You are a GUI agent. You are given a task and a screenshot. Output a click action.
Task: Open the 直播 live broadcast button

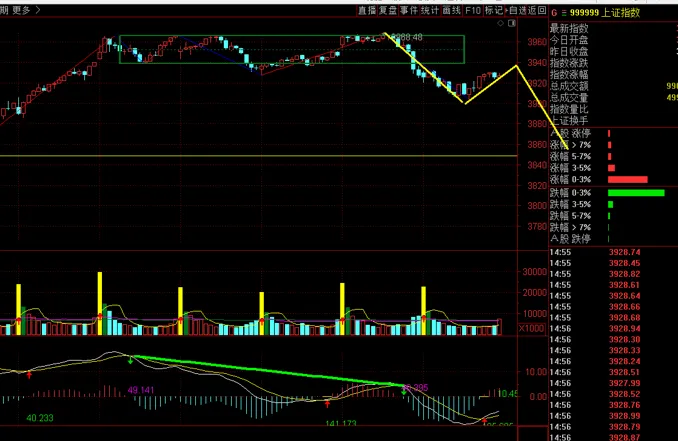367,10
